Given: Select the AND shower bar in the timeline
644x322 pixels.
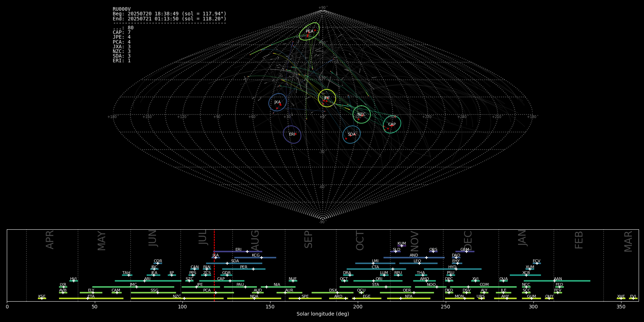Looking at the screenshot, I should (x=414, y=258).
